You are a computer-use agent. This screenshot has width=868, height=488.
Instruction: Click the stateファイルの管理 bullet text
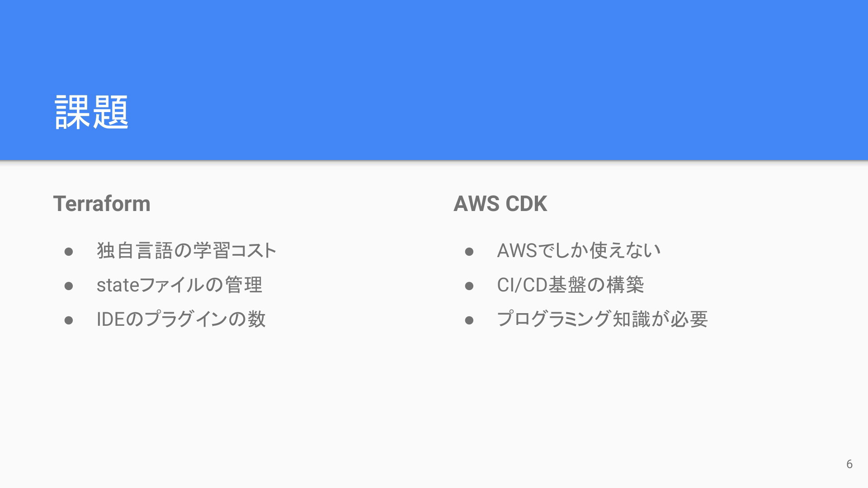[179, 285]
